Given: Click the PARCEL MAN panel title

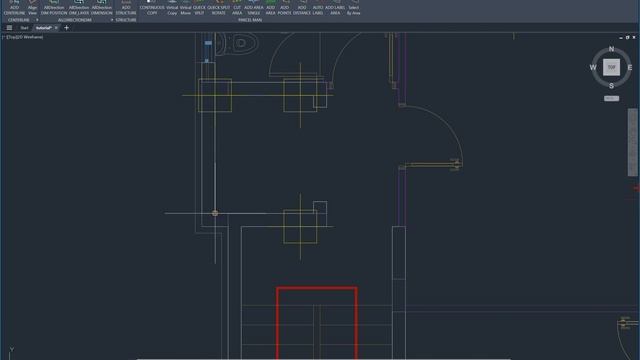Looking at the screenshot, I should tap(249, 20).
